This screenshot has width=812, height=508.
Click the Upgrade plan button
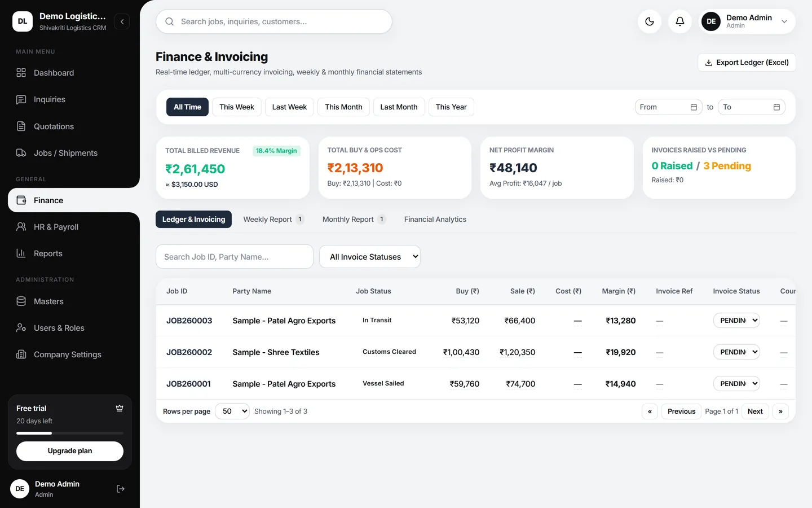pos(70,451)
